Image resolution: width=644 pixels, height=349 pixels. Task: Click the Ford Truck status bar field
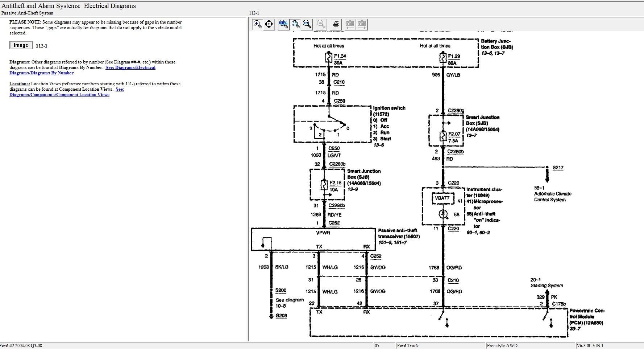[x=408, y=346]
